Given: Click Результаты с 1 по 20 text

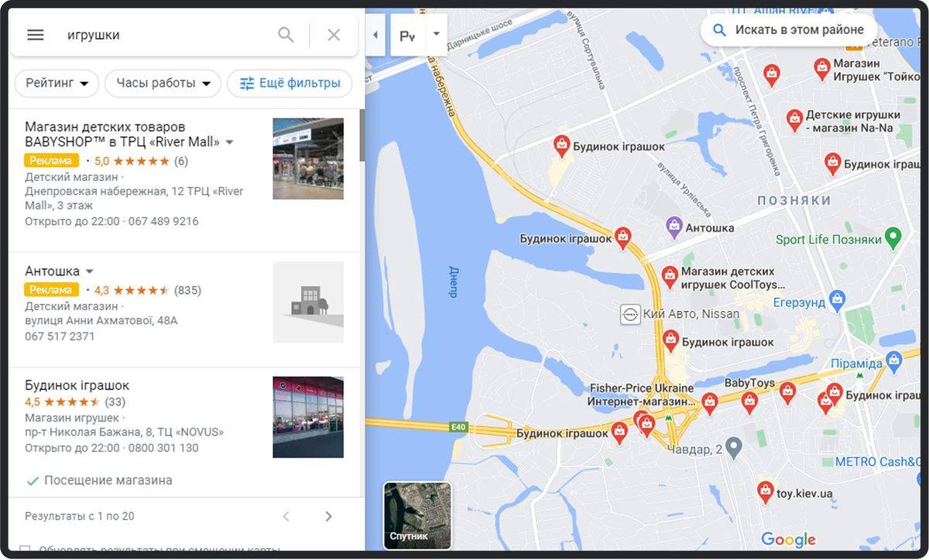Looking at the screenshot, I should tap(80, 516).
